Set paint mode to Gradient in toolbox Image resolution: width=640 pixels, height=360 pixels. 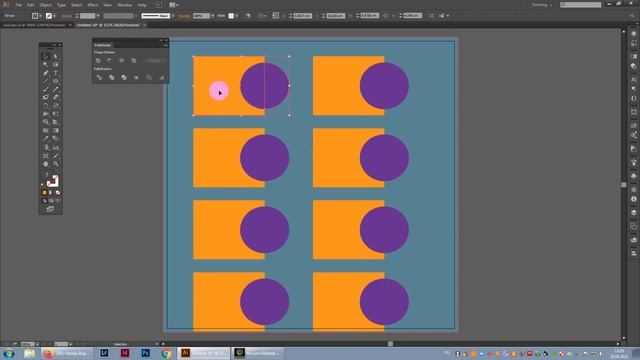click(51, 192)
